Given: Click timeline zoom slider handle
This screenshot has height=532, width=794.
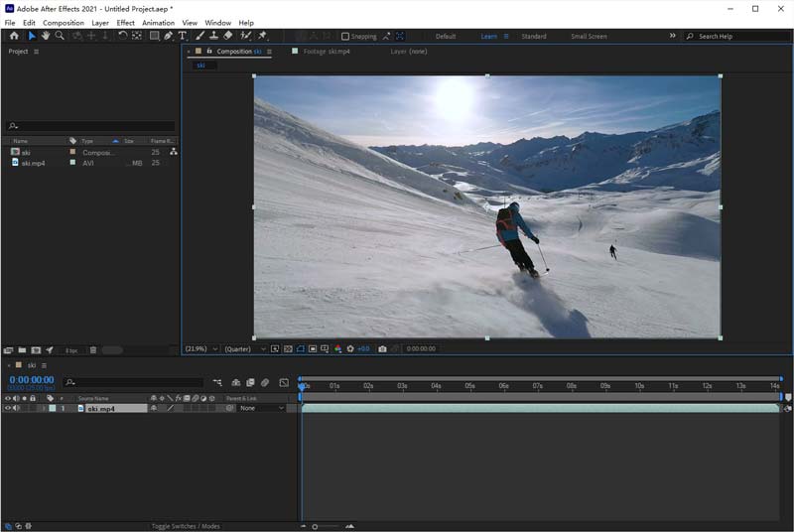Looking at the screenshot, I should click(x=315, y=527).
